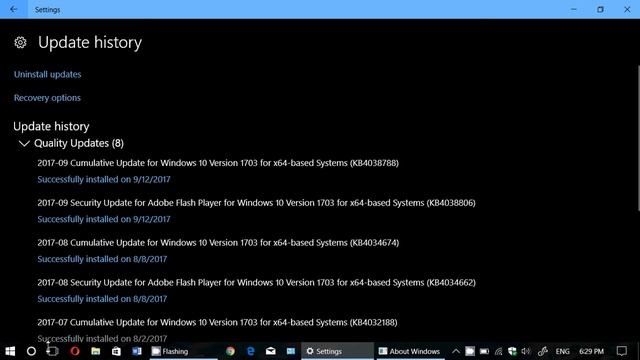This screenshot has width=640, height=360.
Task: Open volume speaker tray icon
Action: (526, 351)
